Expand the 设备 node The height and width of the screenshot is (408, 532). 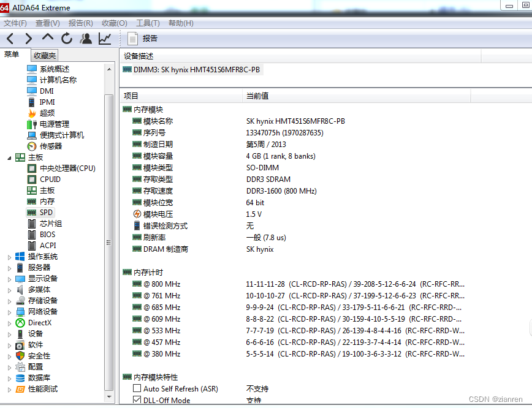(10, 334)
